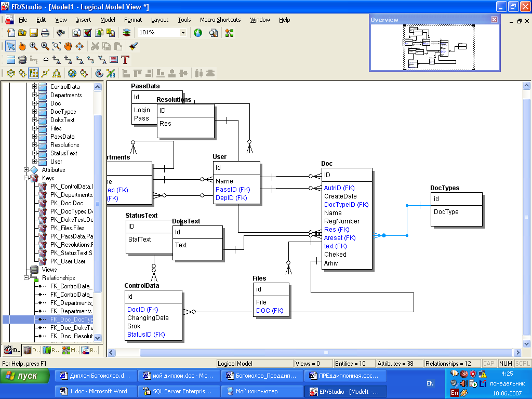Screen dimensions: 532x399
Task: Select PK_Doc.Doc key in tree
Action: click(x=66, y=203)
